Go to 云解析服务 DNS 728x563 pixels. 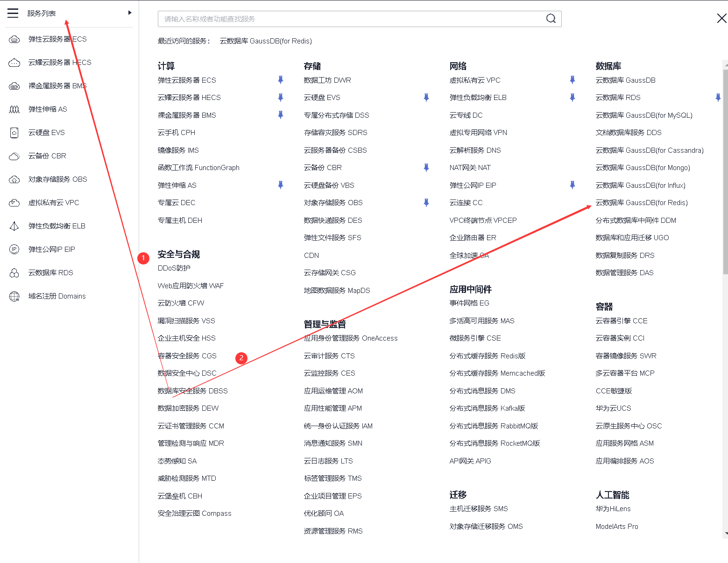[475, 150]
